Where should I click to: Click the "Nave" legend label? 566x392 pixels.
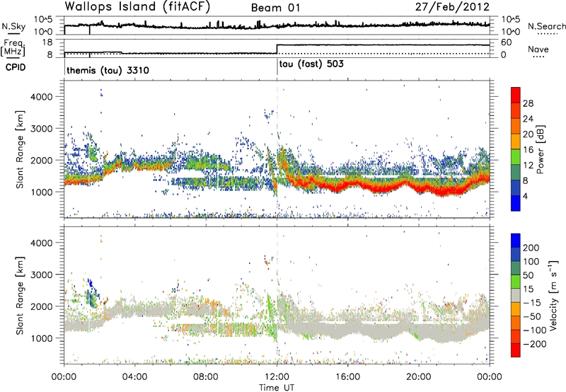point(538,49)
